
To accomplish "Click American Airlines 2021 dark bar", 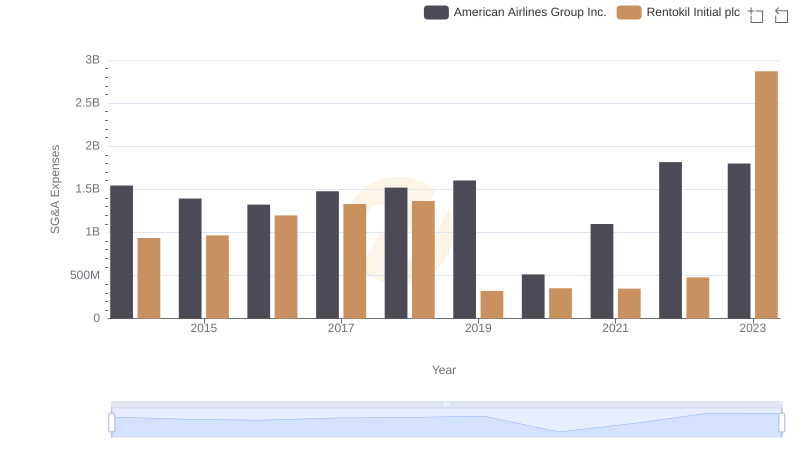I will pos(602,271).
